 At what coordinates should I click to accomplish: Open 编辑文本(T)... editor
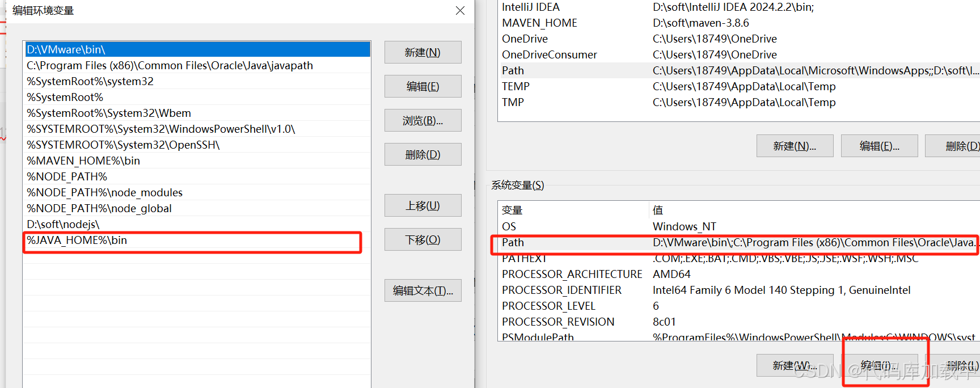[423, 290]
